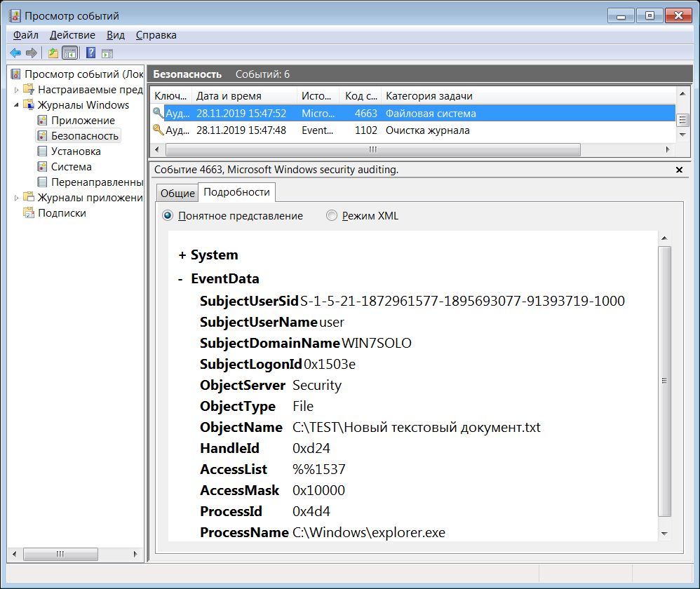This screenshot has height=589, width=700.
Task: Switch to the Общие tab
Action: pos(177,194)
